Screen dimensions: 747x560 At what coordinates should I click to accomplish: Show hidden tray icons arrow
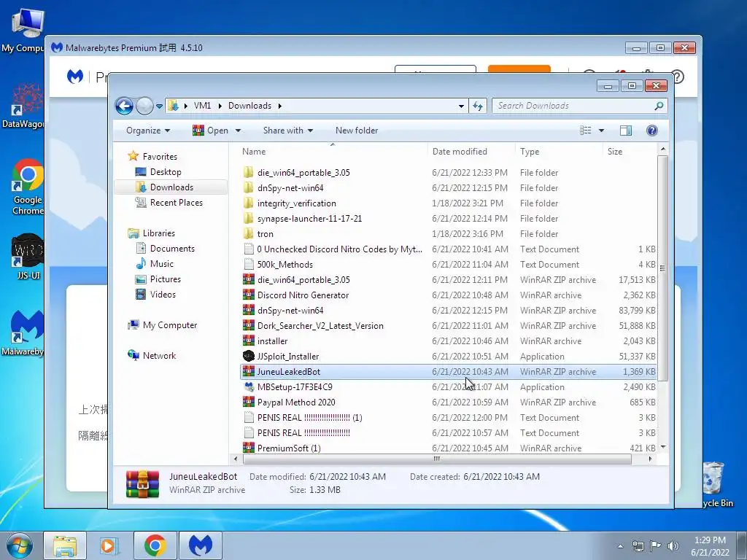coord(620,546)
